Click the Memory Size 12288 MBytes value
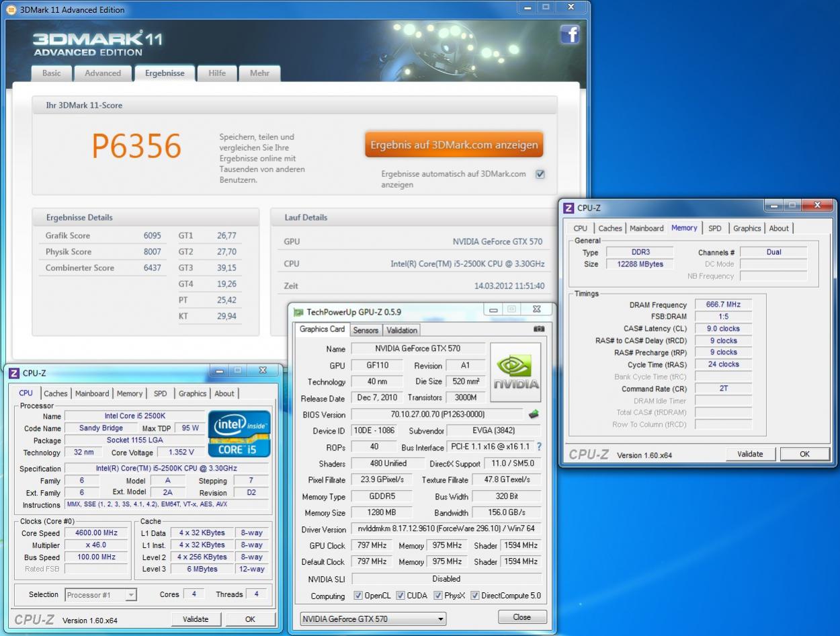This screenshot has height=636, width=840. [x=640, y=264]
